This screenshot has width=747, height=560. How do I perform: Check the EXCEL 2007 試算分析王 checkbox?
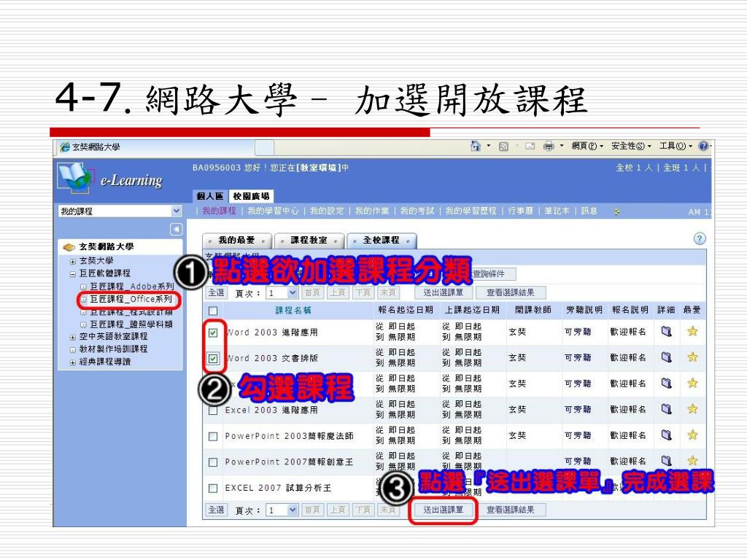213,488
